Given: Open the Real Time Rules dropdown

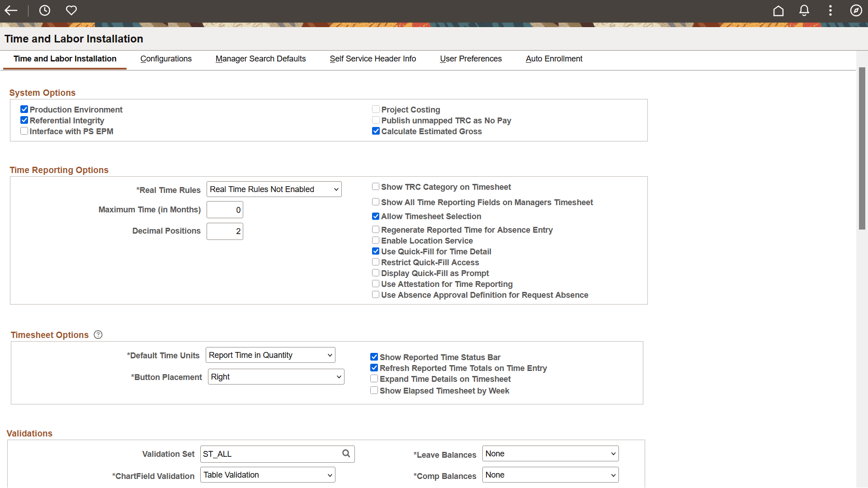Looking at the screenshot, I should [274, 189].
